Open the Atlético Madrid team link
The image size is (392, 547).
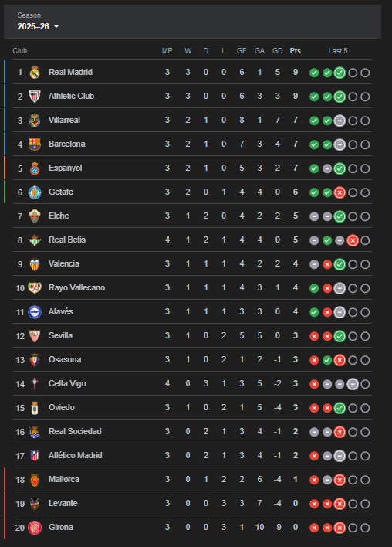tap(76, 455)
